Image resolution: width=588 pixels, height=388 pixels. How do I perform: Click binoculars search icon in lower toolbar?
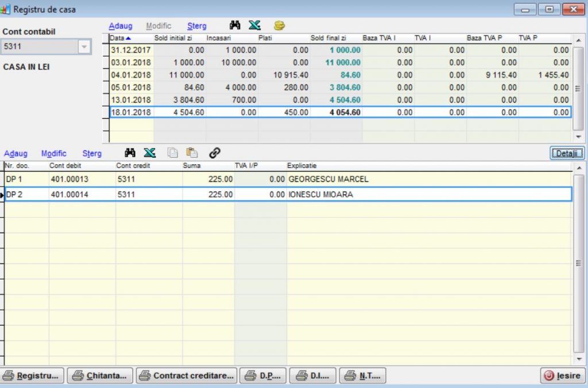click(x=130, y=153)
